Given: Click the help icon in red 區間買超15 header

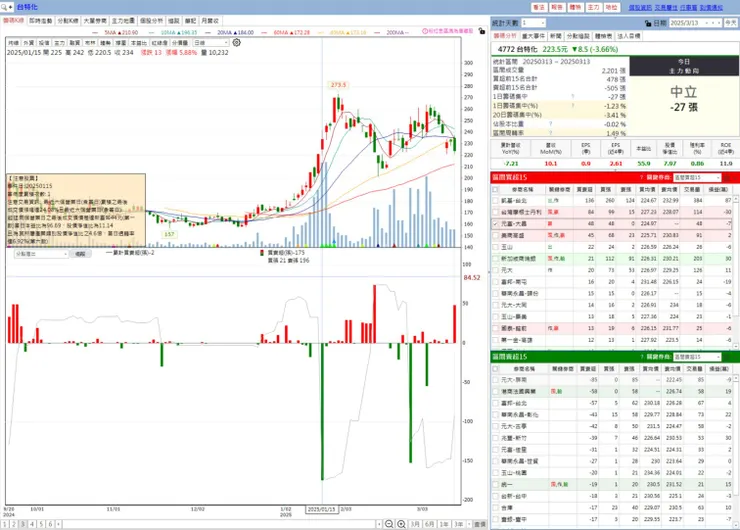Looking at the screenshot, I should point(641,177).
